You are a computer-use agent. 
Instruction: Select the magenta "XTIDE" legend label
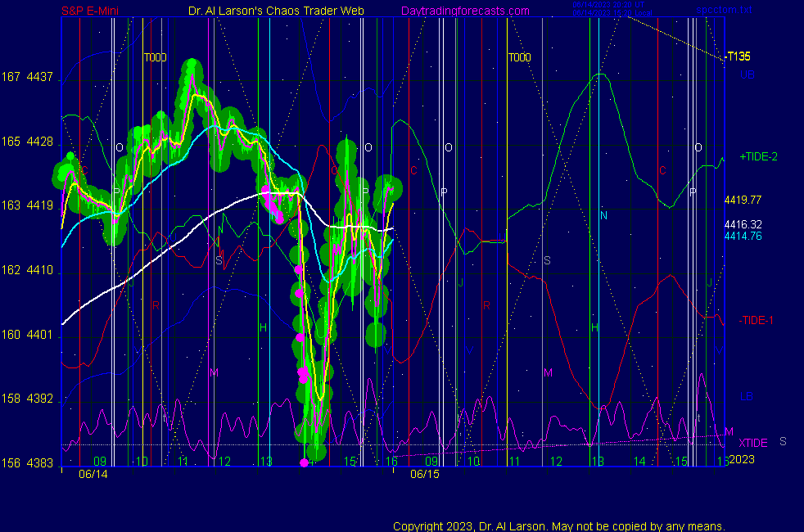click(x=752, y=443)
